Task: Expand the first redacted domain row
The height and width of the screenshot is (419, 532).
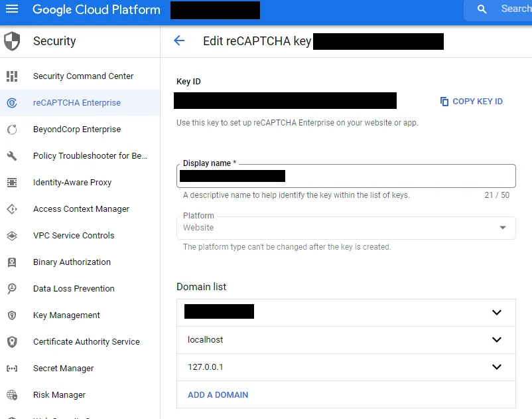Action: [x=497, y=312]
